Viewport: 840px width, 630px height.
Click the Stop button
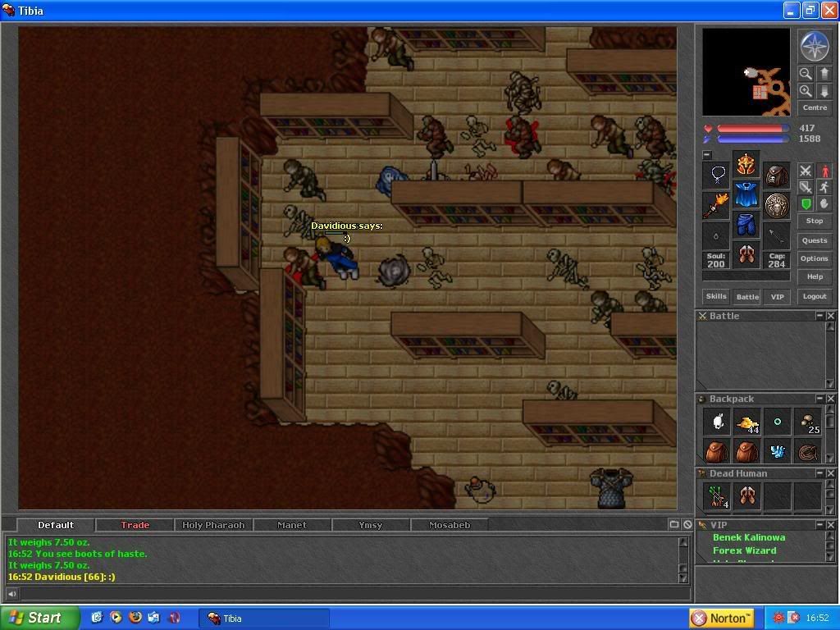(x=815, y=221)
